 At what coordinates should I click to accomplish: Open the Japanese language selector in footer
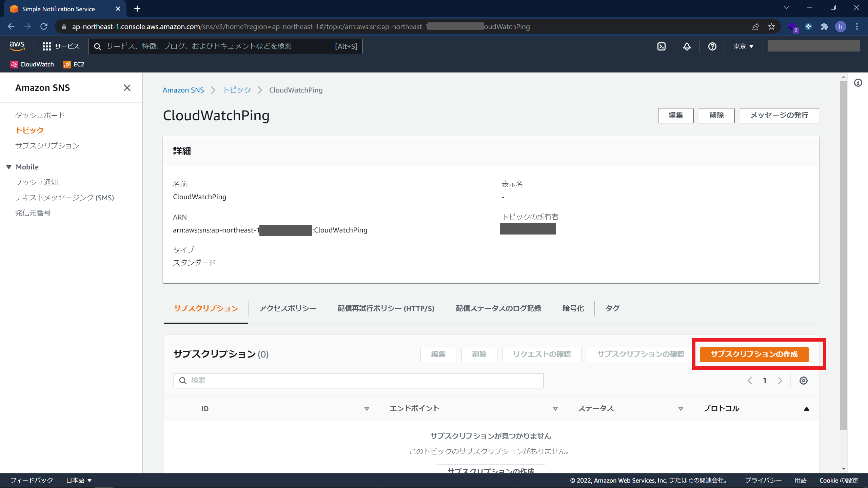(79, 480)
